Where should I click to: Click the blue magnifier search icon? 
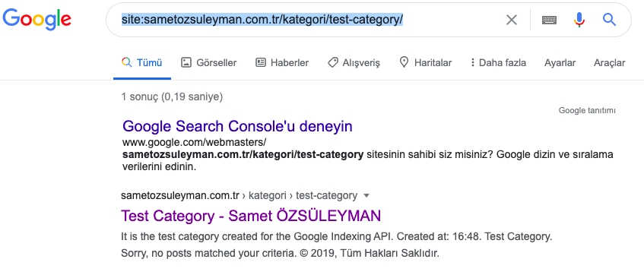click(609, 19)
